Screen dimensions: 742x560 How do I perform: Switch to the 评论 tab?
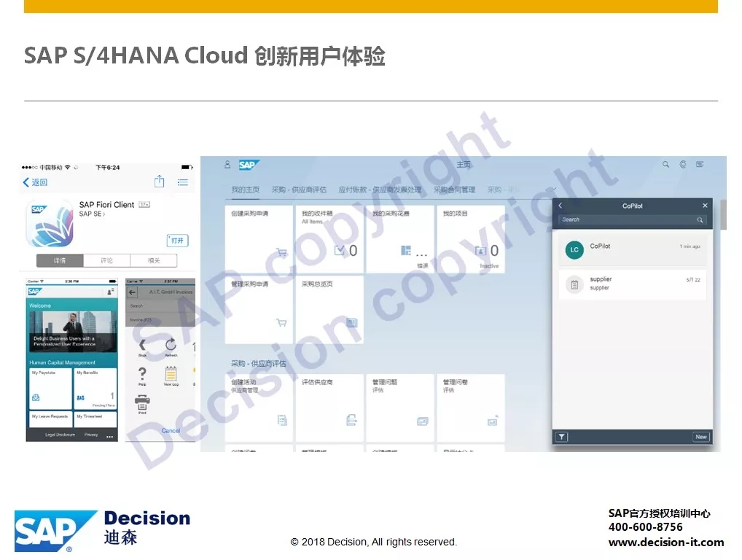coord(107,260)
